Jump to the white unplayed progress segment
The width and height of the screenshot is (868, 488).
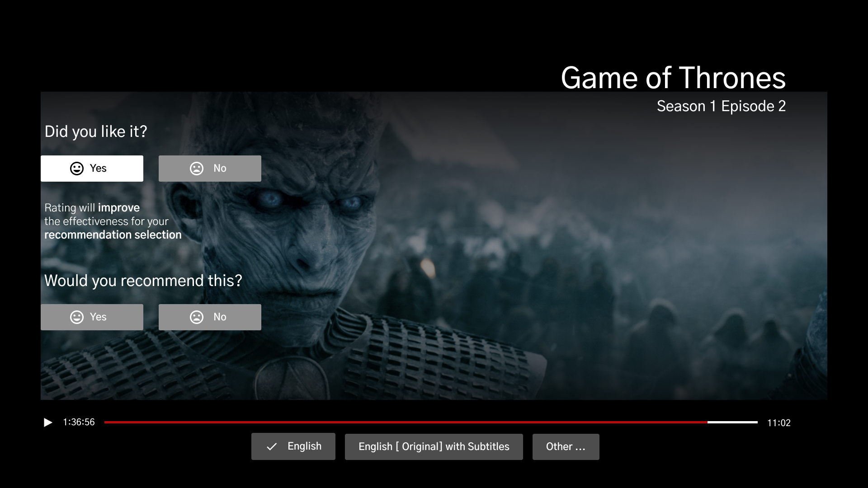pyautogui.click(x=732, y=422)
